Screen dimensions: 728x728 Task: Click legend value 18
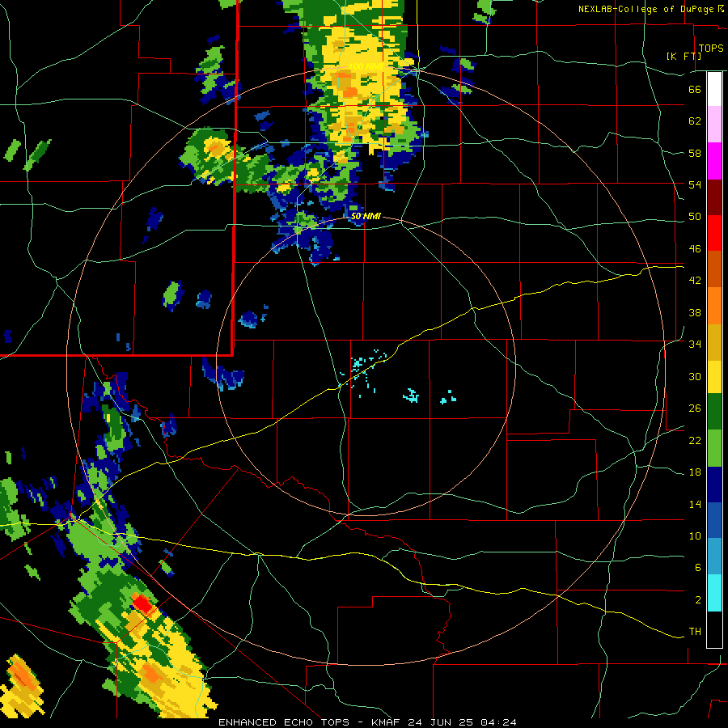695,472
